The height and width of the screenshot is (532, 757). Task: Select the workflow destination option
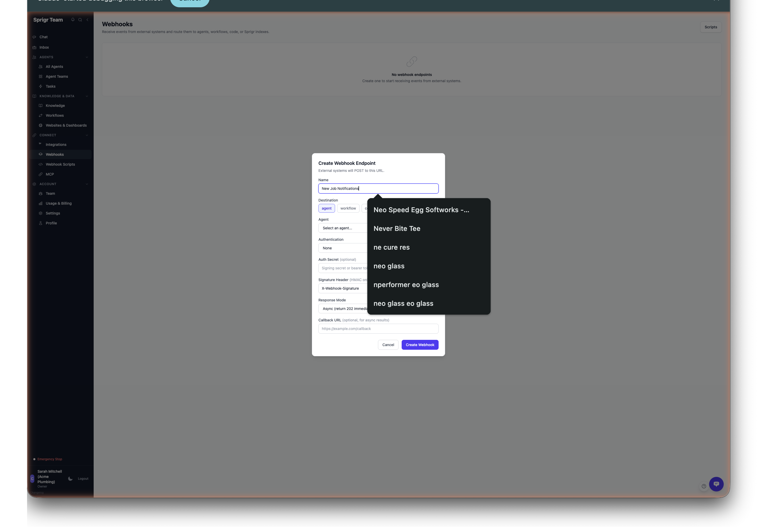click(348, 208)
